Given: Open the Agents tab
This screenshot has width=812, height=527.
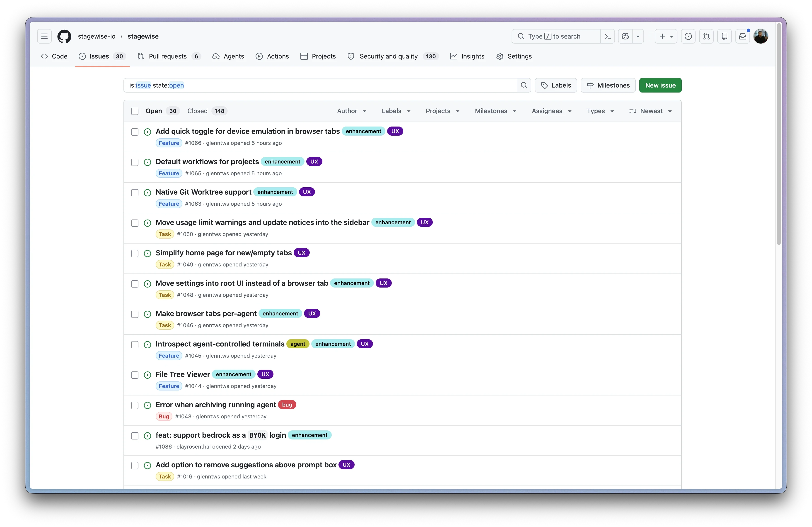Looking at the screenshot, I should pyautogui.click(x=228, y=56).
